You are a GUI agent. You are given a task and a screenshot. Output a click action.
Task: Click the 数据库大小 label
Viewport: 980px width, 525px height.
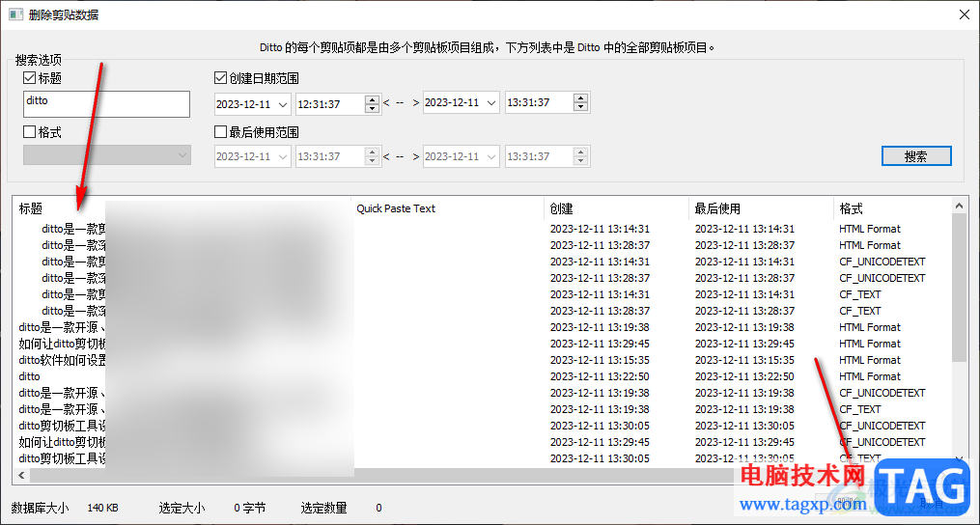click(x=40, y=509)
